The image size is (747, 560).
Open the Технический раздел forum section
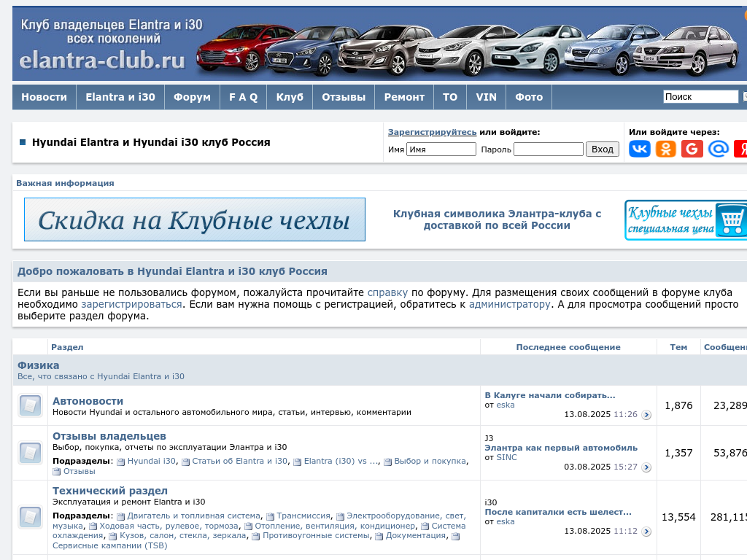pos(110,491)
